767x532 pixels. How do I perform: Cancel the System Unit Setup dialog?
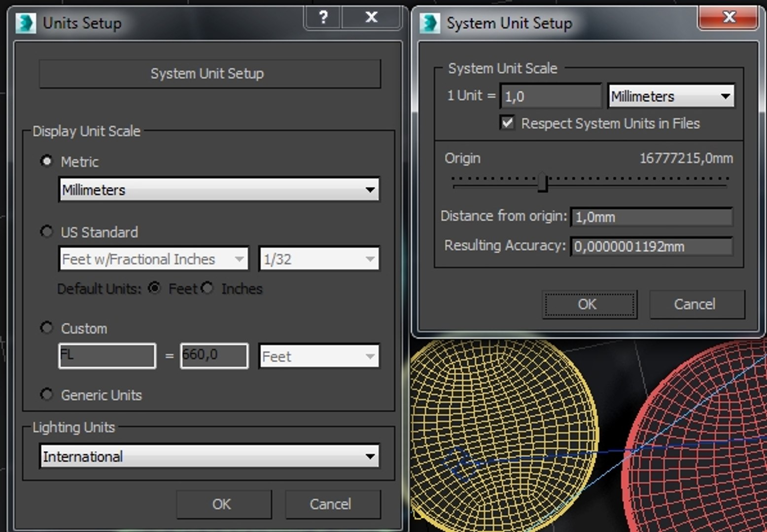click(697, 304)
